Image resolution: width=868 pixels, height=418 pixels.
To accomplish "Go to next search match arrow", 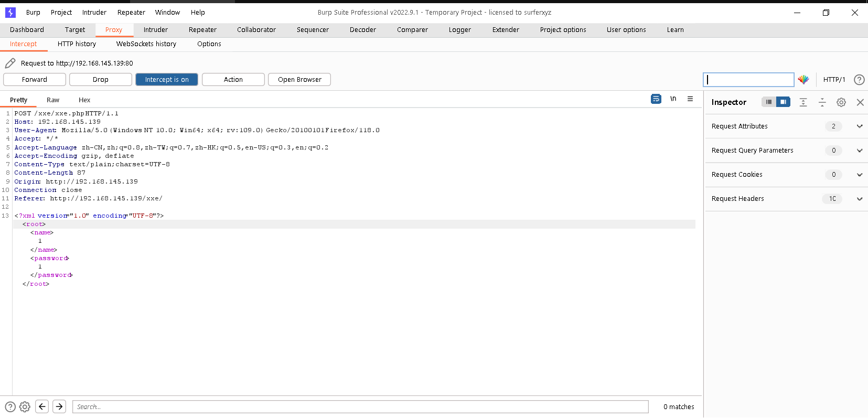I will point(59,406).
